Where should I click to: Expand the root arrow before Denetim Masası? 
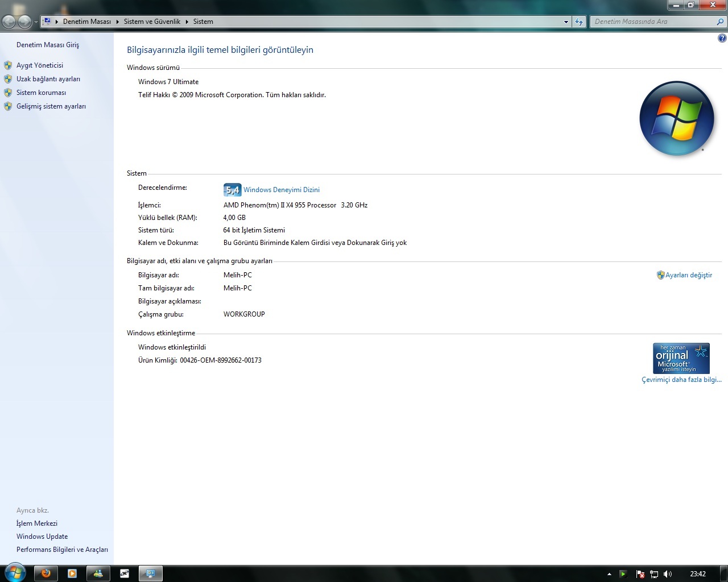pos(57,22)
